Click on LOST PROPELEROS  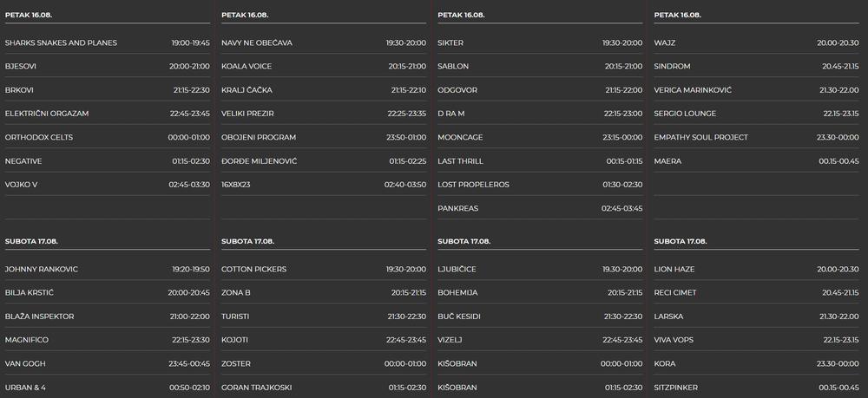point(473,185)
